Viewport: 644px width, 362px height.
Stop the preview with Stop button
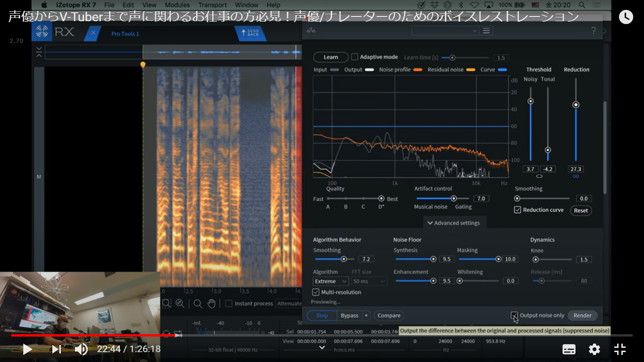pyautogui.click(x=322, y=315)
